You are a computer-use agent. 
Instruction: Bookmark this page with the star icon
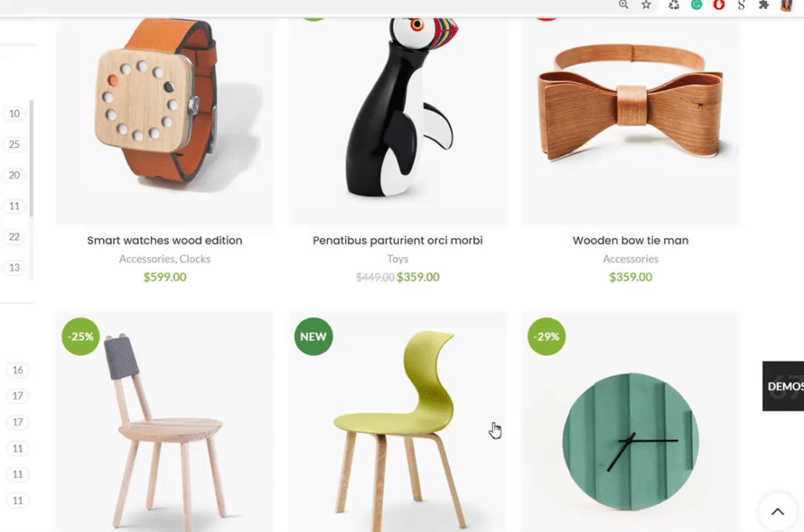646,5
